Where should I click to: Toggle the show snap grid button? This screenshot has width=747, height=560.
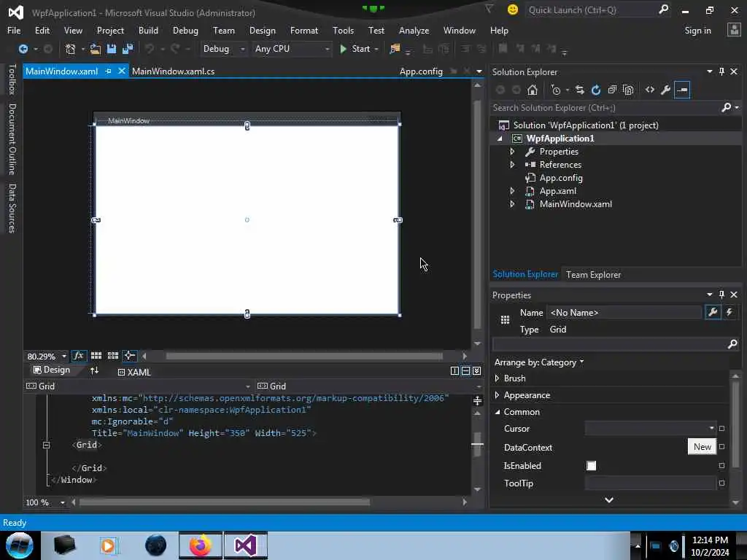(96, 356)
